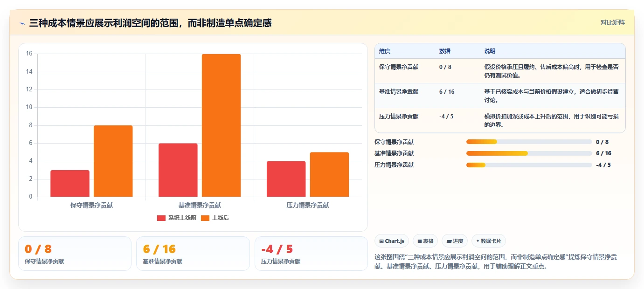Screen dimensions: 644x289
Task: Click the tall orange bar for 基准情景净贡献
Action: [222, 125]
